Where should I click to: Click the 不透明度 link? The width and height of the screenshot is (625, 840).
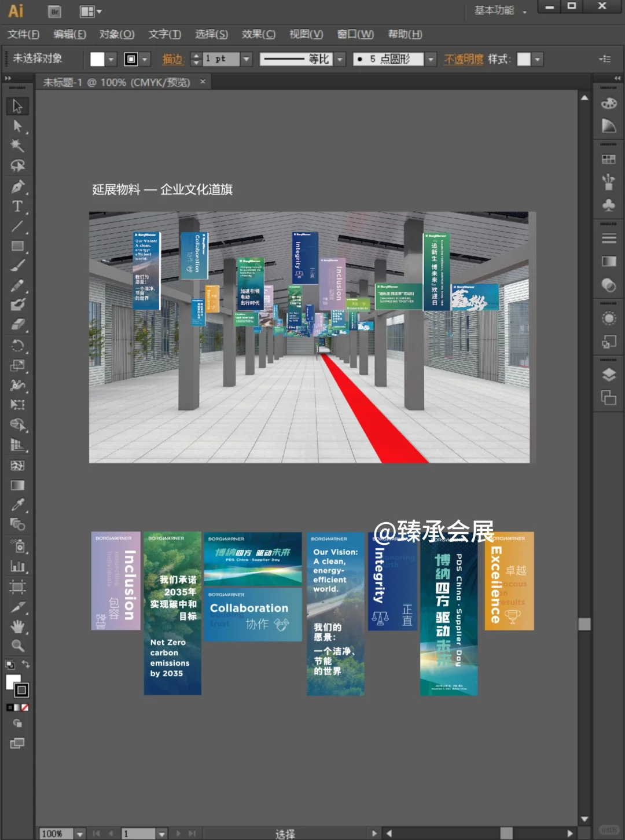point(464,59)
